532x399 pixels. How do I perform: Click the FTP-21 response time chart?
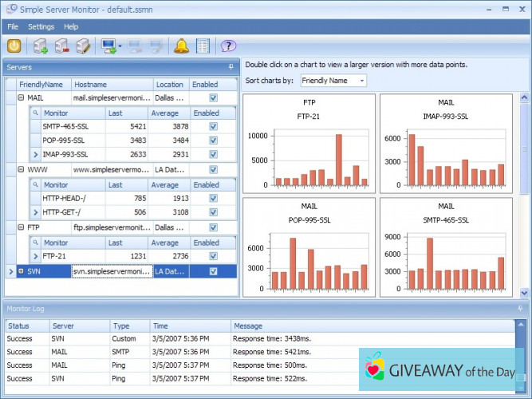pyautogui.click(x=309, y=144)
